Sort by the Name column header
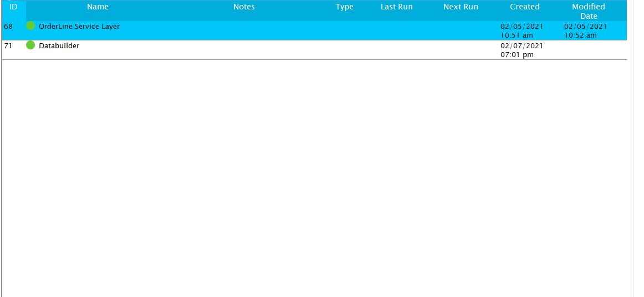644x297 pixels. [98, 7]
